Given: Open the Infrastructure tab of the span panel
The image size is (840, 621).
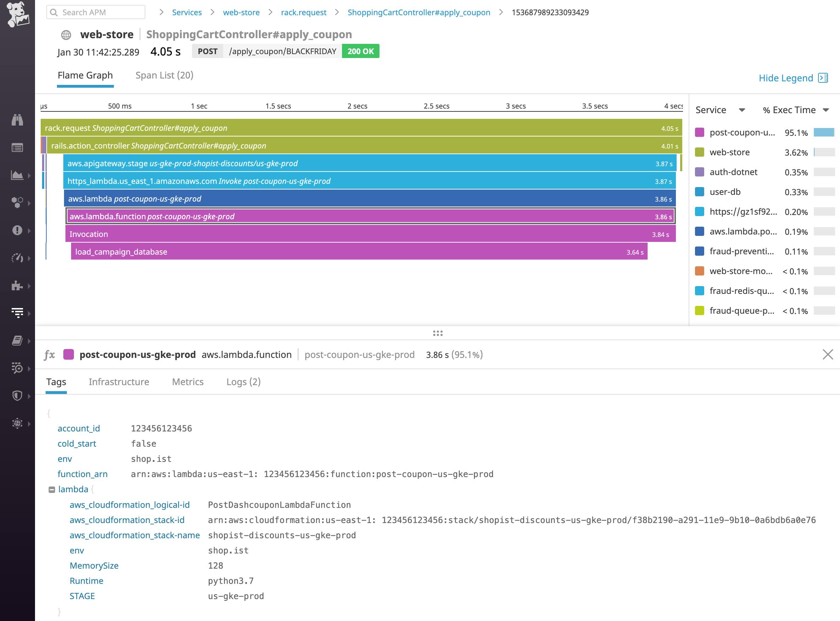Looking at the screenshot, I should (x=119, y=382).
